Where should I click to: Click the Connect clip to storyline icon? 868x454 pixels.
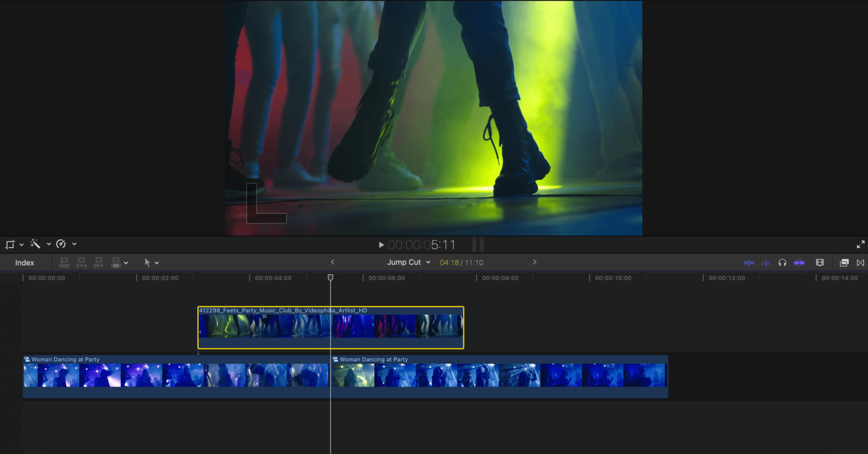64,262
